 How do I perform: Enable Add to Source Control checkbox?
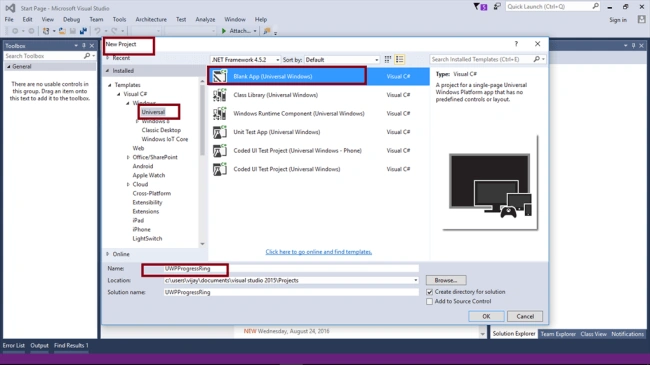click(429, 302)
